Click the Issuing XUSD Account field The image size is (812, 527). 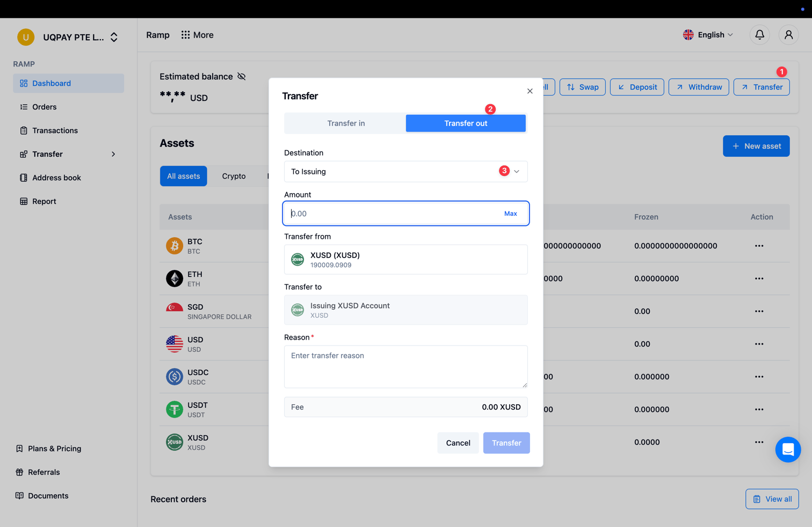406,310
